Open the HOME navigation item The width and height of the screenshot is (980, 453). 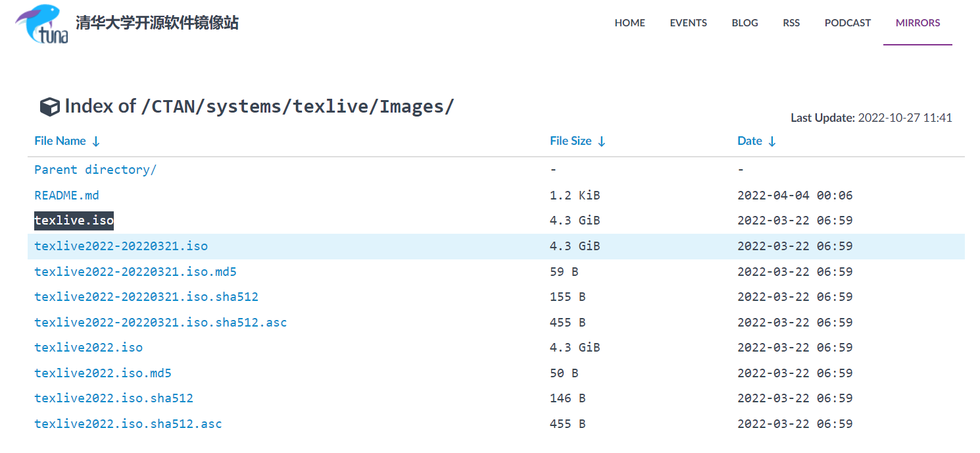(x=629, y=22)
